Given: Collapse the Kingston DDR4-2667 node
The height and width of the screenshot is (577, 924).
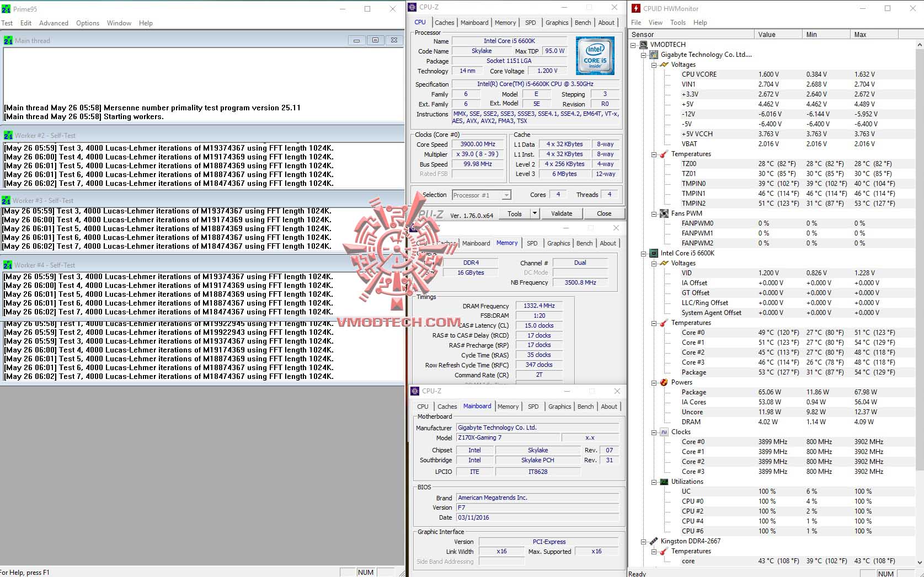Looking at the screenshot, I should click(x=643, y=541).
